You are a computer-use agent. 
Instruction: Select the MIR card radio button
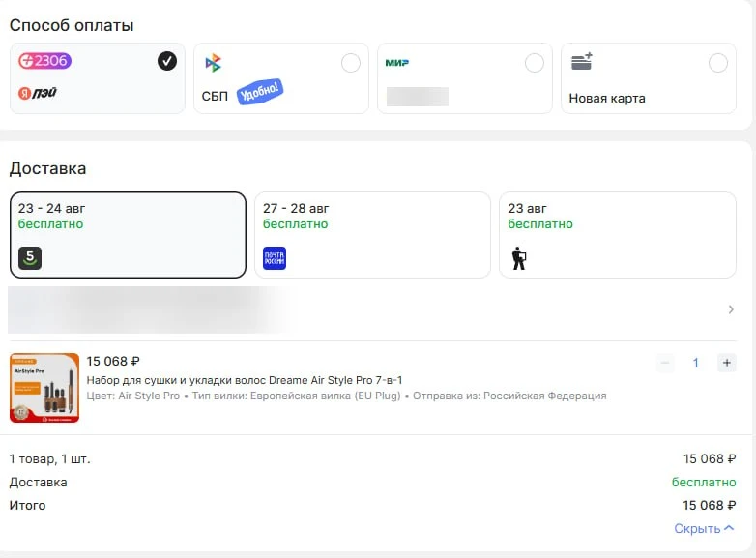535,63
